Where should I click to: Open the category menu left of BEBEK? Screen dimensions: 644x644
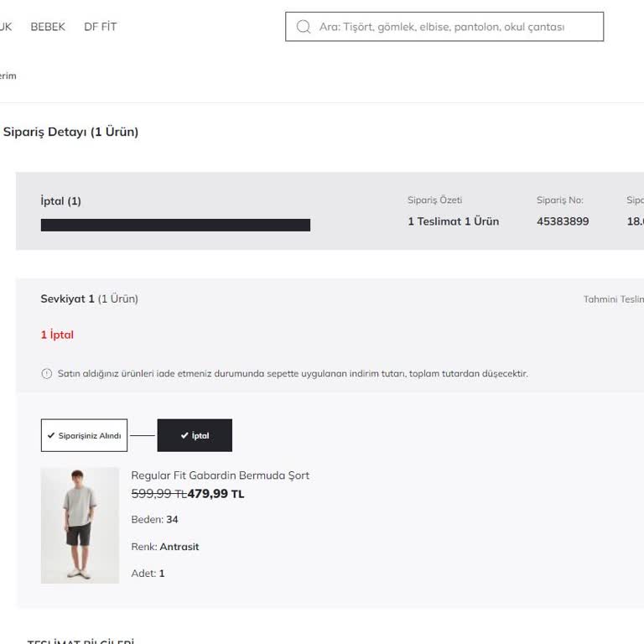coord(5,27)
